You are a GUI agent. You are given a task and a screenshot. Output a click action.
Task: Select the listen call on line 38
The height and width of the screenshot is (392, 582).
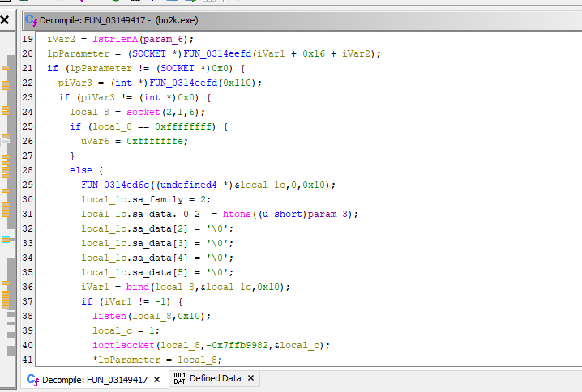coord(109,316)
